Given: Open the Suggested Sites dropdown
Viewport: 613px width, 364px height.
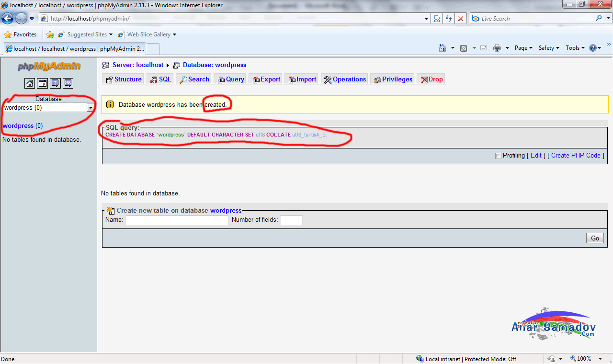Looking at the screenshot, I should 111,34.
